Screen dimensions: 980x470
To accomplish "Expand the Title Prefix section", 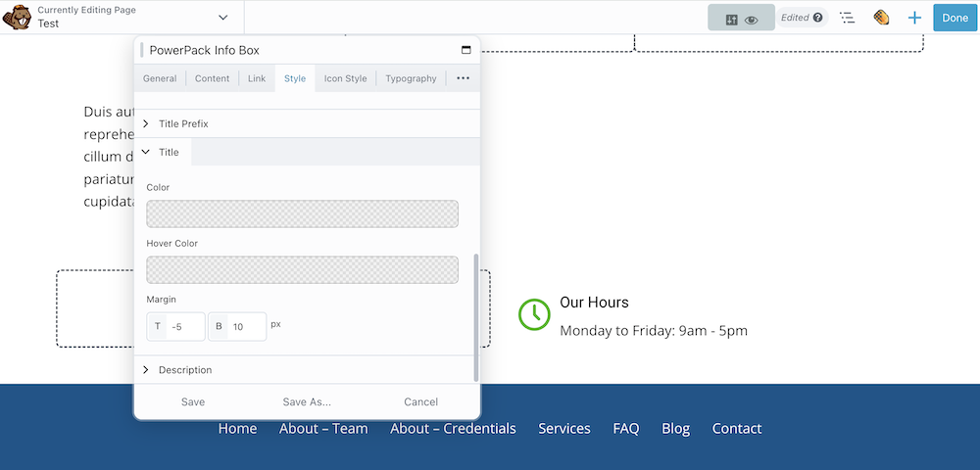I will (x=183, y=123).
